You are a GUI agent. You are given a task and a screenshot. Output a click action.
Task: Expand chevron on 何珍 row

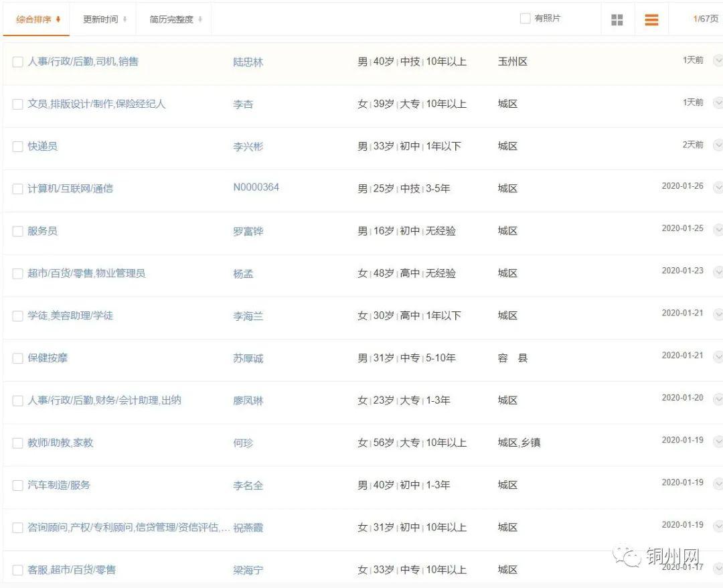click(718, 442)
